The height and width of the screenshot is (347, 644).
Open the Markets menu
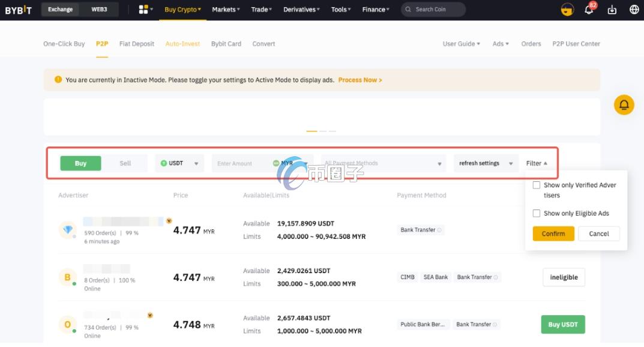[226, 10]
